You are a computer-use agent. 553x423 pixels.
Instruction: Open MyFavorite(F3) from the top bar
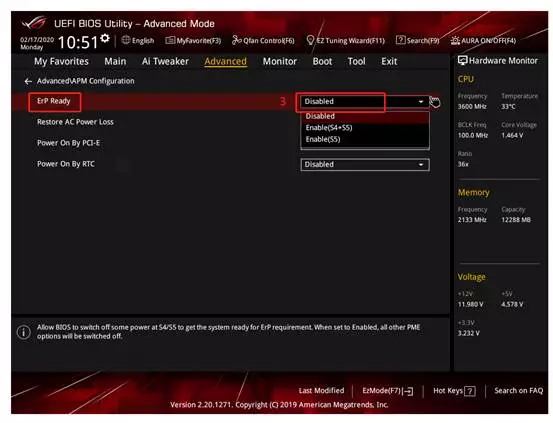(193, 41)
